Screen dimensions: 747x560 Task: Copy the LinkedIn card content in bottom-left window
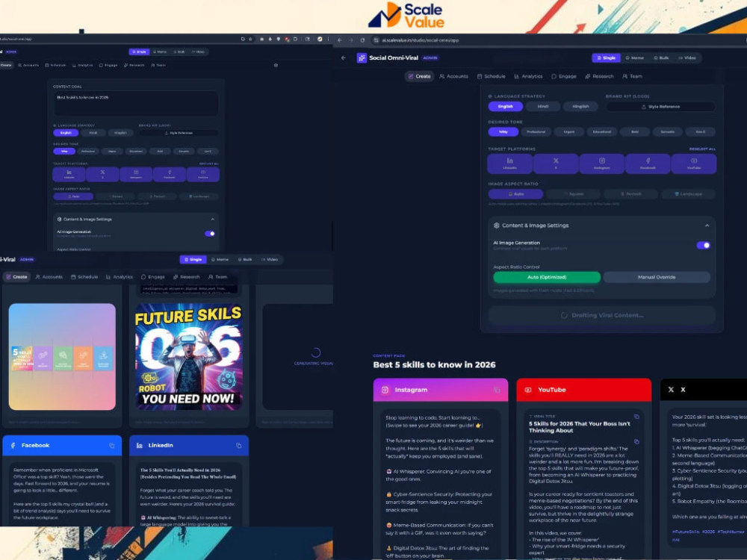239,446
